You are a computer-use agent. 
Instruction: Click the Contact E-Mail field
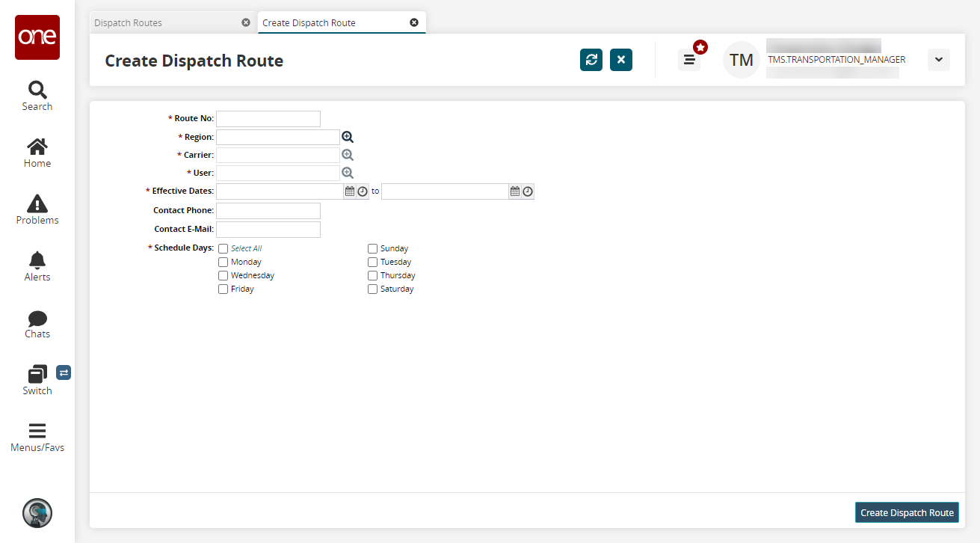coord(268,230)
